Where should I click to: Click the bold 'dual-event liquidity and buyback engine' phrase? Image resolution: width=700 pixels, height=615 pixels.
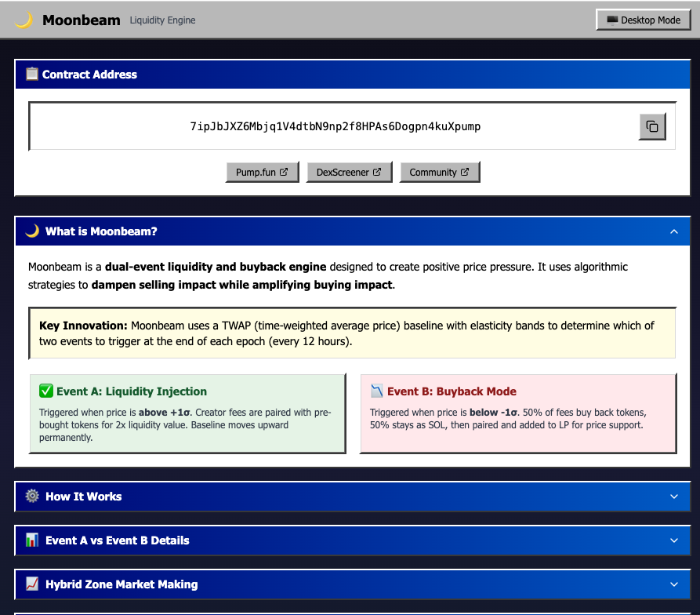(x=216, y=267)
